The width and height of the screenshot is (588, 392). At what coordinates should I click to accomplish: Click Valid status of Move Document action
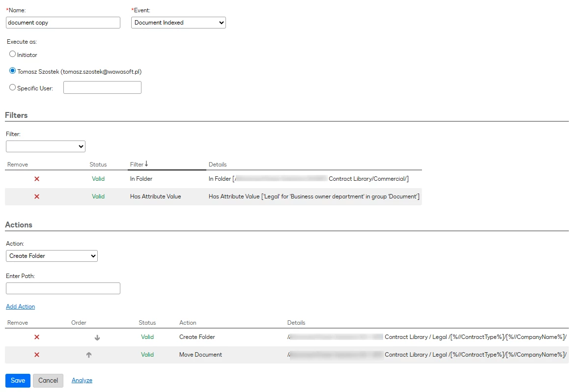click(147, 355)
